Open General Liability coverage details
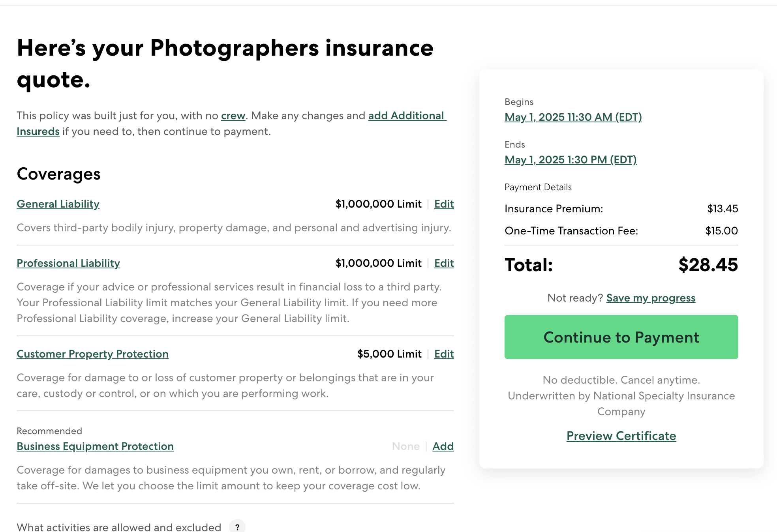 pyautogui.click(x=58, y=204)
